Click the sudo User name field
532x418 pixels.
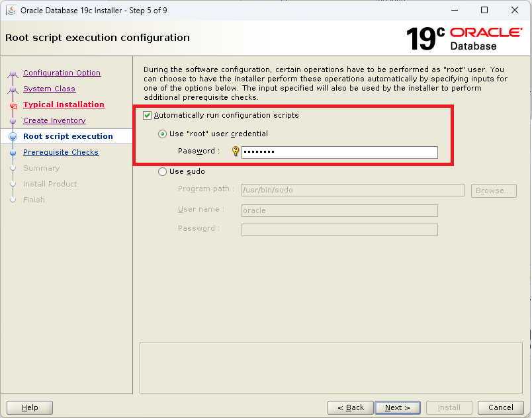tap(339, 210)
